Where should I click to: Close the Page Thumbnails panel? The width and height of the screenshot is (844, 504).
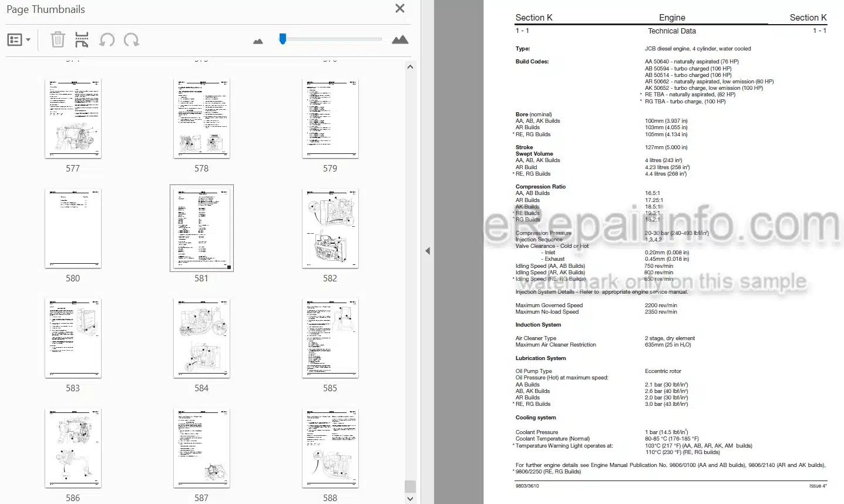(x=400, y=8)
